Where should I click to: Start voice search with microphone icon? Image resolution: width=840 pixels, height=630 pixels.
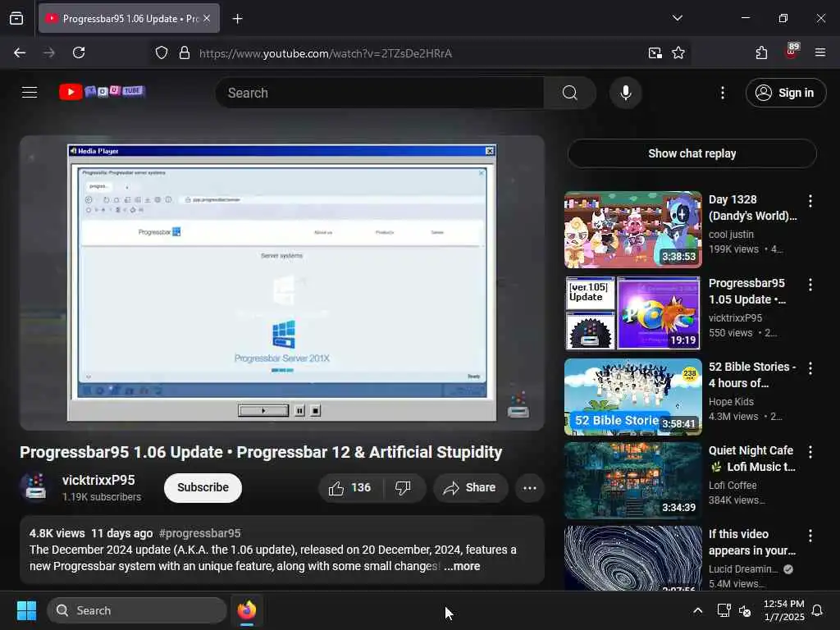tap(625, 93)
